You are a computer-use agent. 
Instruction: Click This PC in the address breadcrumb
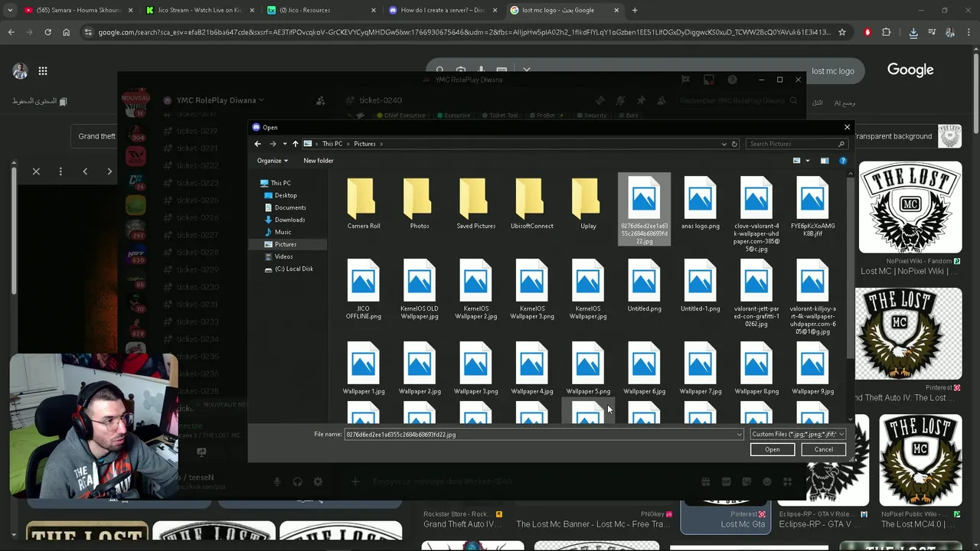(332, 144)
